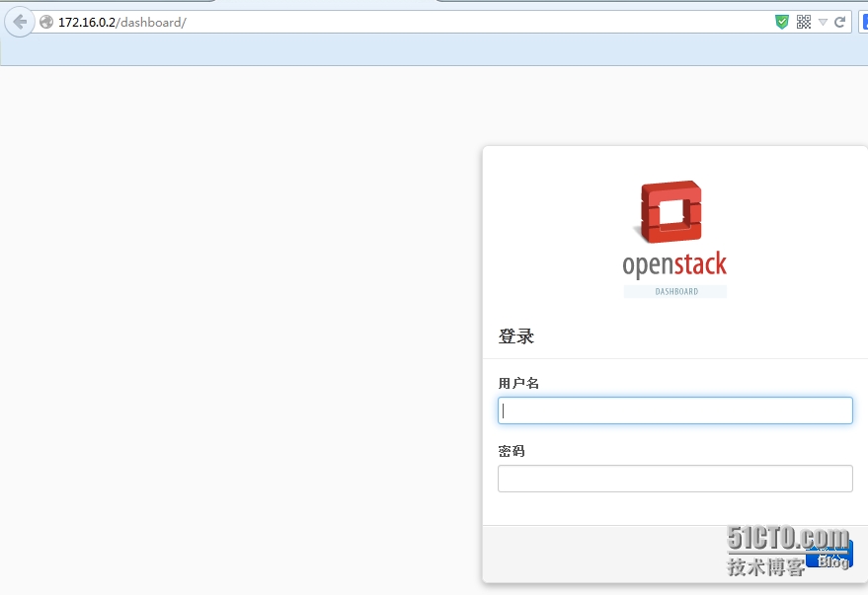Click the DASHBOARD label under the logo
The image size is (868, 595).
(675, 291)
